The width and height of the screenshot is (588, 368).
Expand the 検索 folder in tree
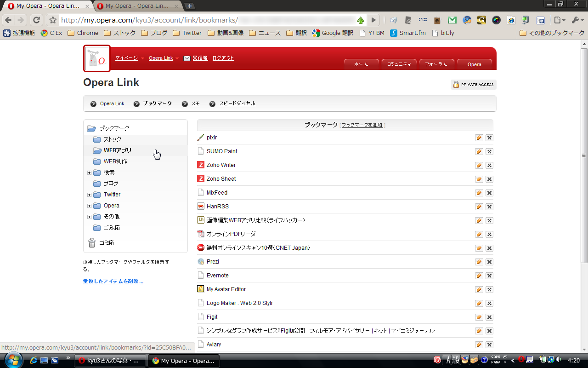pos(90,172)
